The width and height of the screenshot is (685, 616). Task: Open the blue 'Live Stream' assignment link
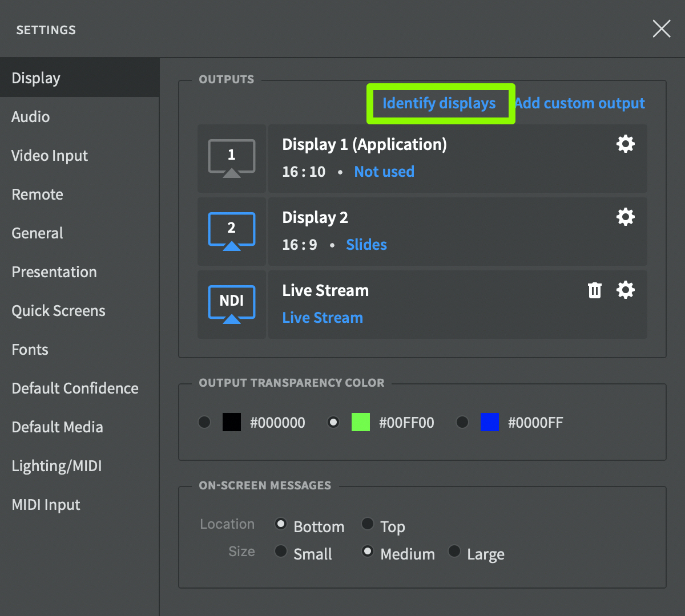click(323, 318)
